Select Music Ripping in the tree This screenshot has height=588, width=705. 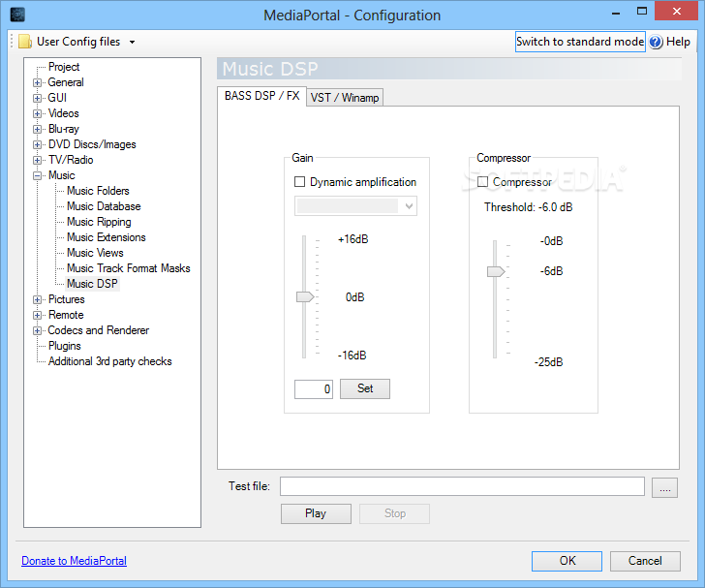coord(99,222)
